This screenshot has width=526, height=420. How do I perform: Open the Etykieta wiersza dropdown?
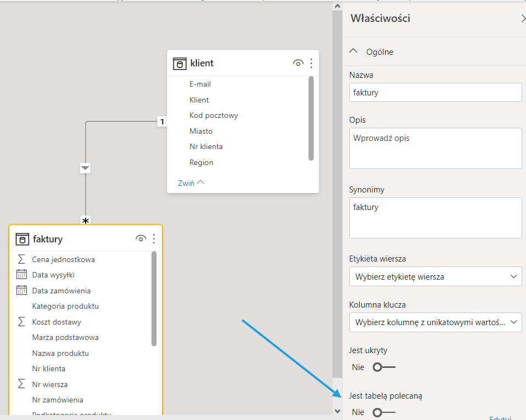[435, 277]
